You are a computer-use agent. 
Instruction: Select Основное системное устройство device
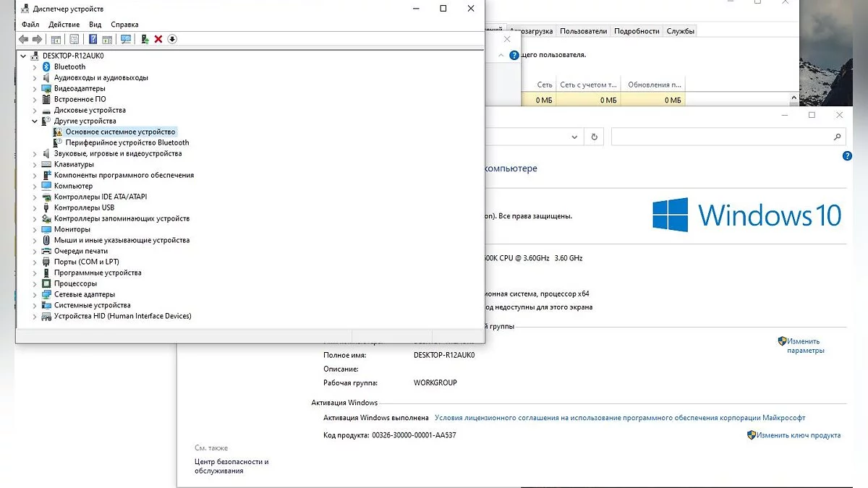120,132
